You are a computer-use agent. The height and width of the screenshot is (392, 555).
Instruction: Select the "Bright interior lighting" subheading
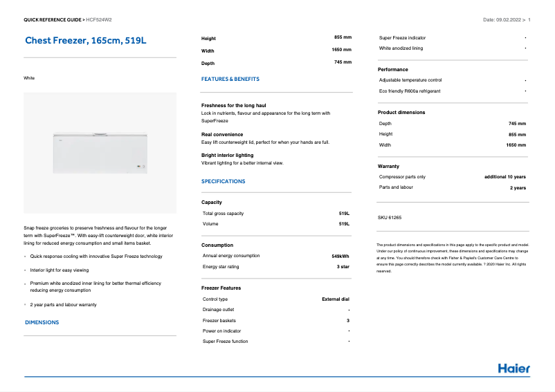[227, 156]
